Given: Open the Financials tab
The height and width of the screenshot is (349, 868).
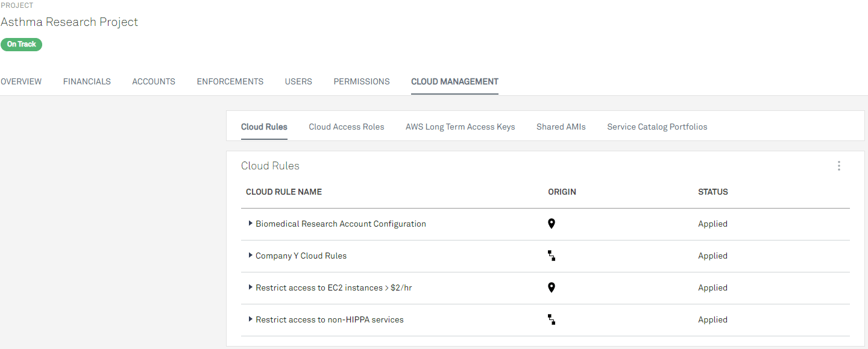Looking at the screenshot, I should (x=87, y=81).
